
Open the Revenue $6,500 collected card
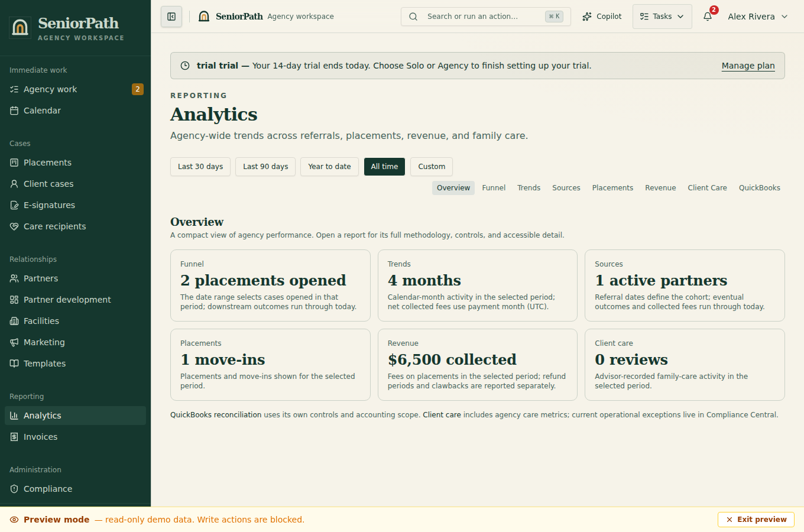point(478,365)
